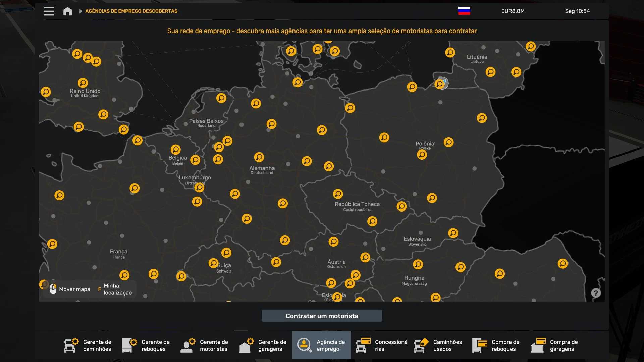644x362 pixels.
Task: Click the help question mark icon
Action: point(596,293)
